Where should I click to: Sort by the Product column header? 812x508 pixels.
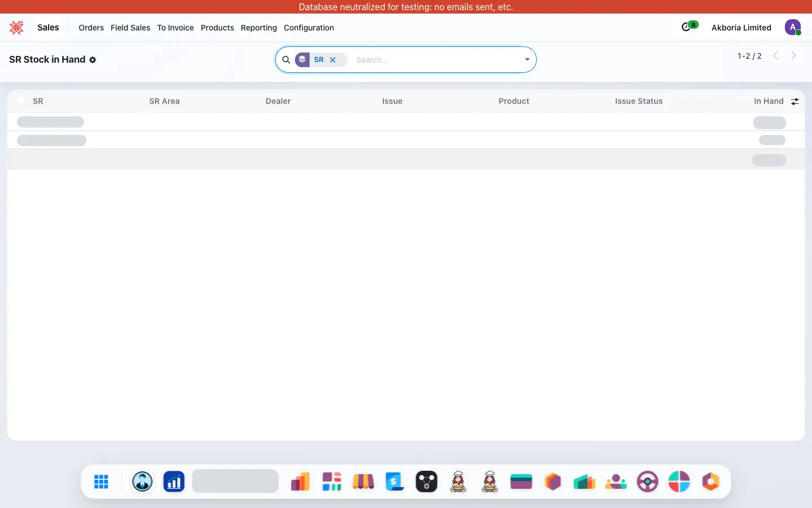click(x=514, y=101)
